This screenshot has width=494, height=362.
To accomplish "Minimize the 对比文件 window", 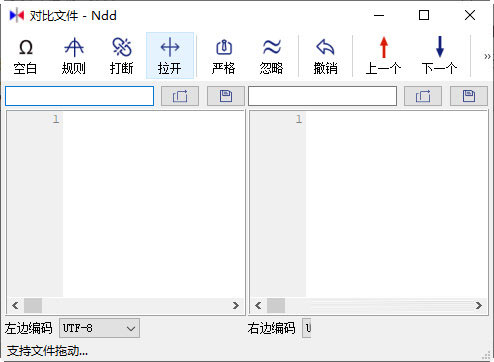I will click(379, 15).
